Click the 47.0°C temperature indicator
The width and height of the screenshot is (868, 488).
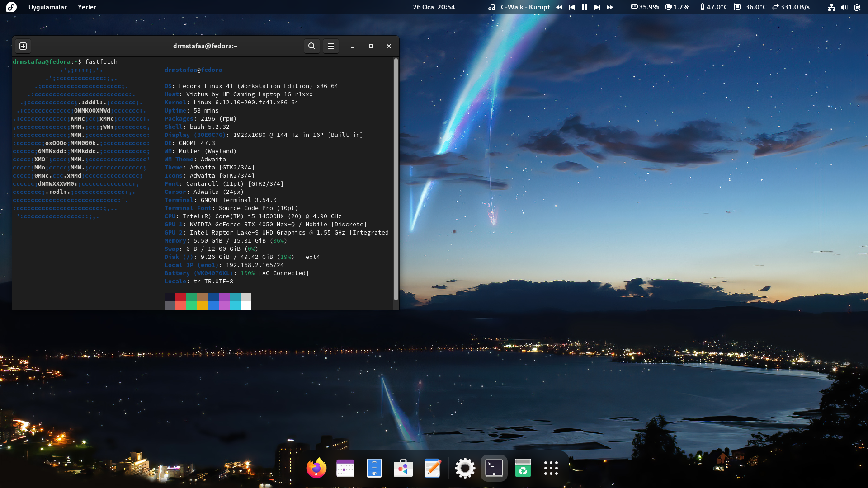tap(714, 7)
